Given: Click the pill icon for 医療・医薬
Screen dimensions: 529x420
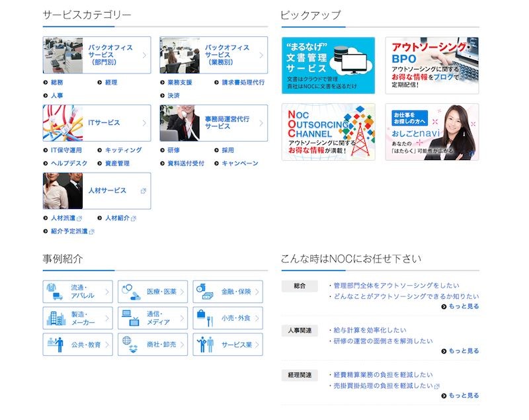Looking at the screenshot, I should click(x=131, y=291).
